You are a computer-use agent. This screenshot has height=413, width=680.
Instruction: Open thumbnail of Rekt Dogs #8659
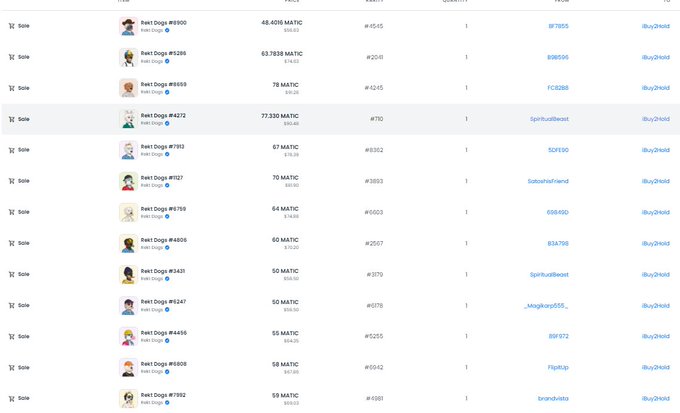(128, 88)
